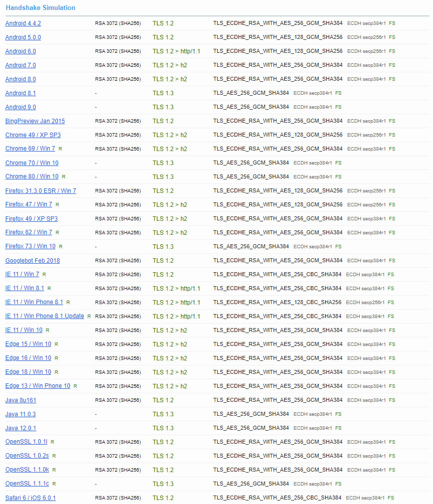Click the R marker beside Chrome 69 / Win 7
This screenshot has height=504, width=433.
pos(60,149)
